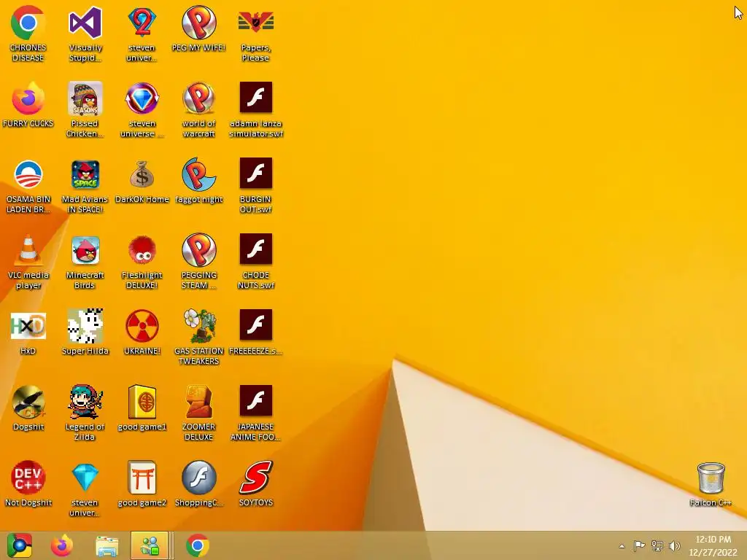
Task: Select the BURGIN OUT.swf Flash file
Action: [256, 186]
